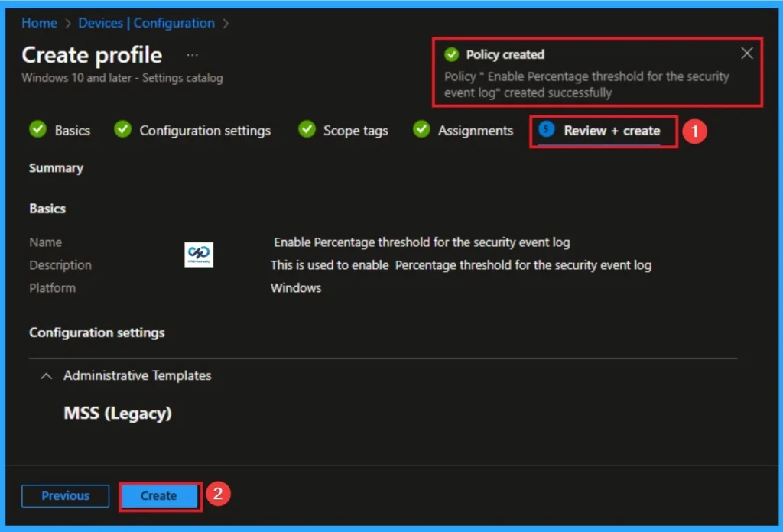The width and height of the screenshot is (783, 532).
Task: Click the green checkmark on Configuration settings step
Action: click(x=122, y=129)
